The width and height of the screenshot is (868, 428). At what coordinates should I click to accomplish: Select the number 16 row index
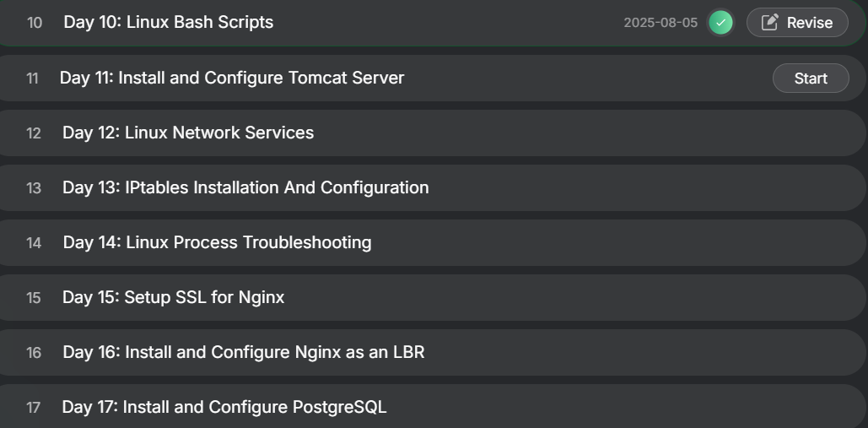pyautogui.click(x=34, y=353)
